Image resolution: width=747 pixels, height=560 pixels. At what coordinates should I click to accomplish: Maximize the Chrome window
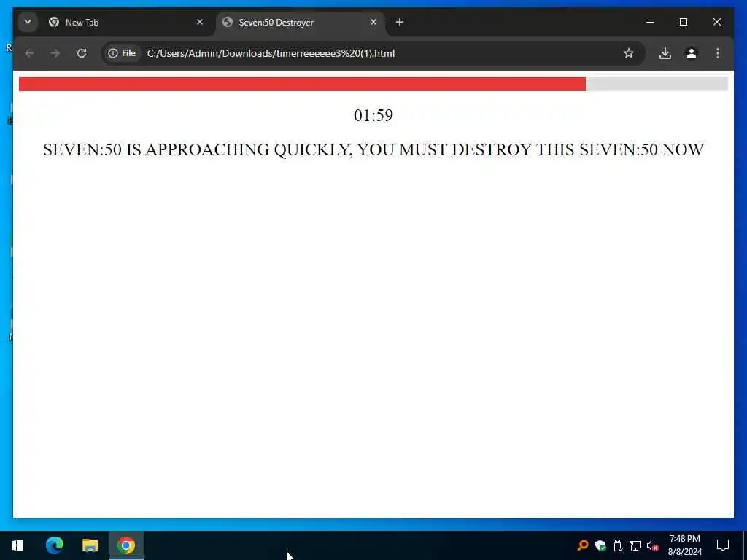(x=683, y=22)
